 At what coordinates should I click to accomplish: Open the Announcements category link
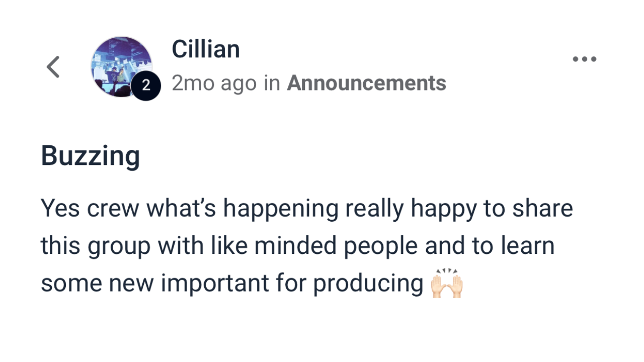[366, 83]
